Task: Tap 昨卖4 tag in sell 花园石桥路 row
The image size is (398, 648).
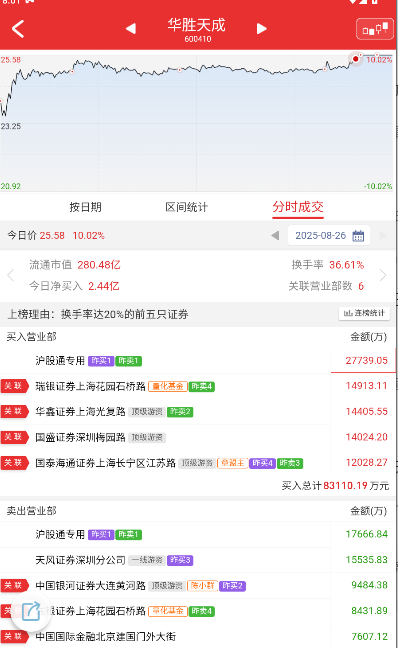Action: click(202, 611)
